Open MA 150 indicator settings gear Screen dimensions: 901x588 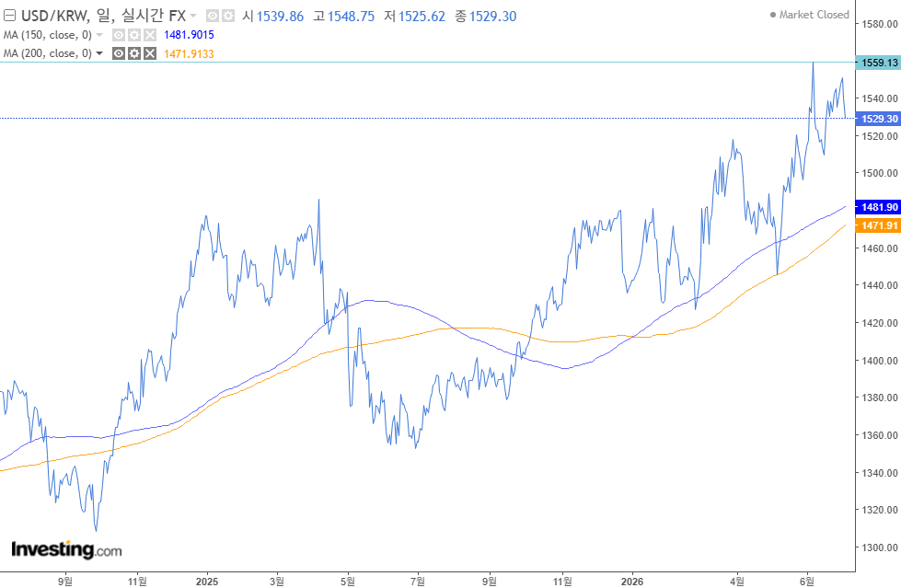tap(133, 35)
